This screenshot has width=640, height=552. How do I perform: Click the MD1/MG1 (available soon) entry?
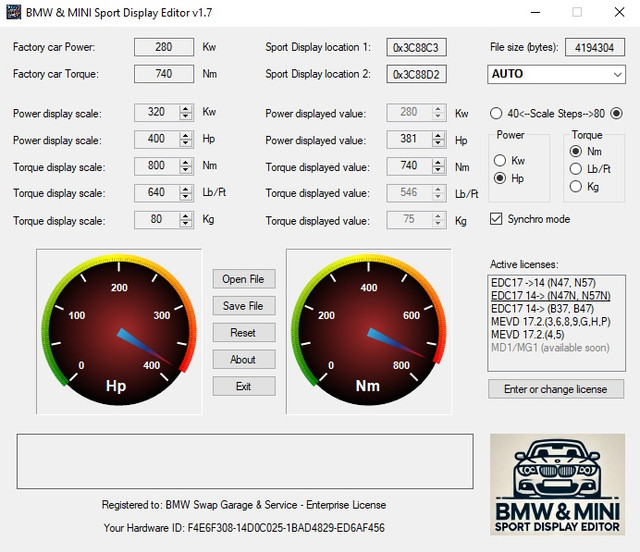click(x=550, y=347)
